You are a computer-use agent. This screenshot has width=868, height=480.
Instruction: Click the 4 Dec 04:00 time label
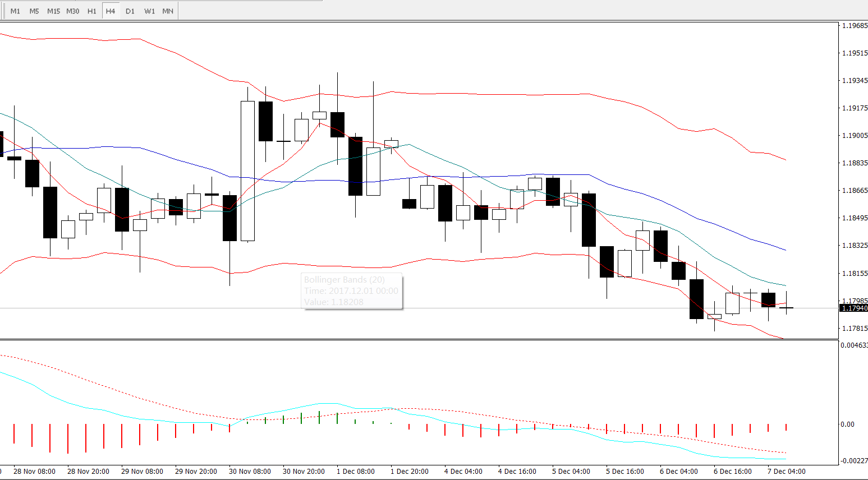click(x=463, y=472)
